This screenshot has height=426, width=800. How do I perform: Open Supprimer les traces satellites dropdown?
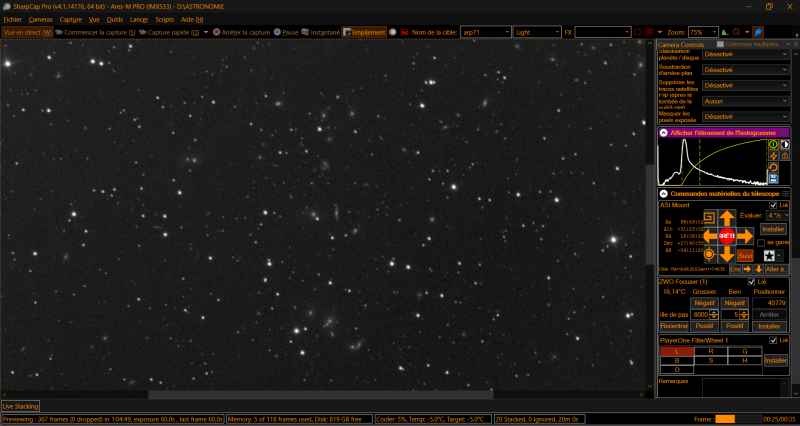746,86
